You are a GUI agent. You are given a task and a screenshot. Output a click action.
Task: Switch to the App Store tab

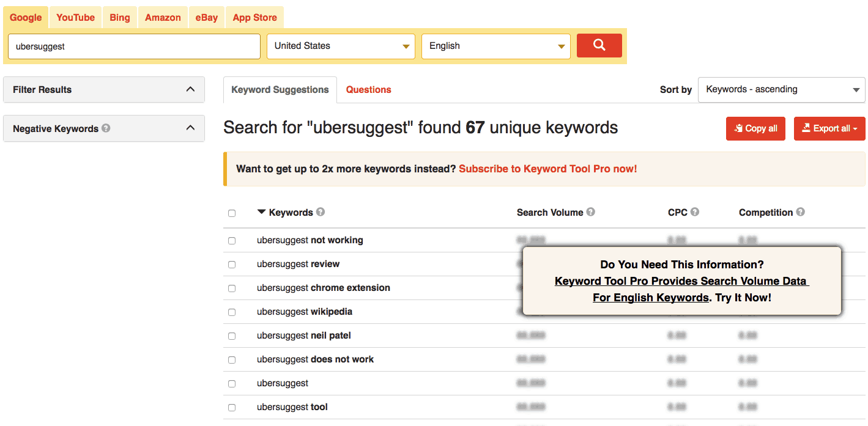point(255,18)
